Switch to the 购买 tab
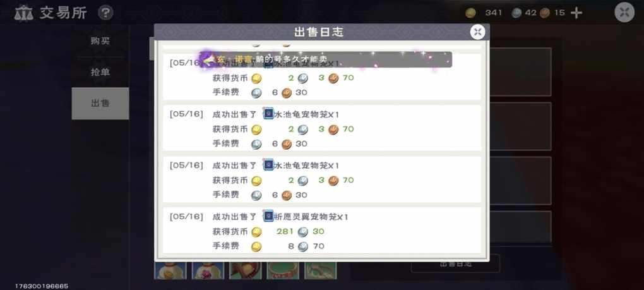Viewport: 644px width, 290px height. pyautogui.click(x=100, y=41)
